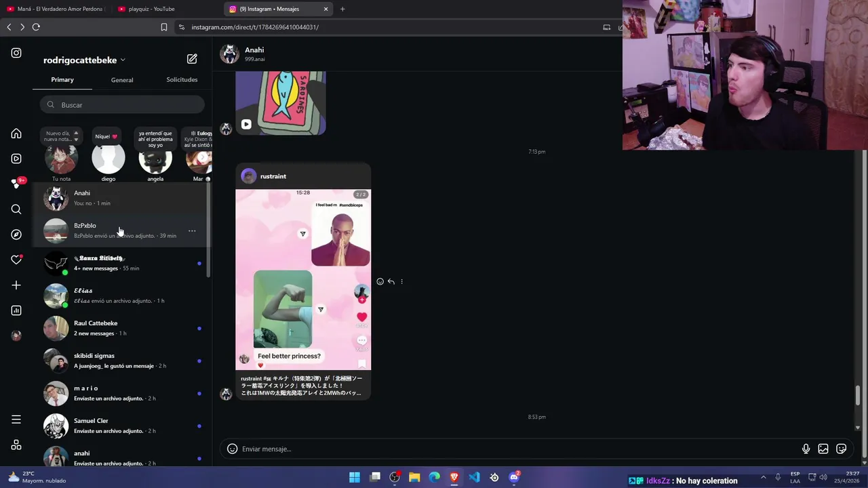This screenshot has height=488, width=868.
Task: Bookmark this page in the browser
Action: (x=163, y=27)
